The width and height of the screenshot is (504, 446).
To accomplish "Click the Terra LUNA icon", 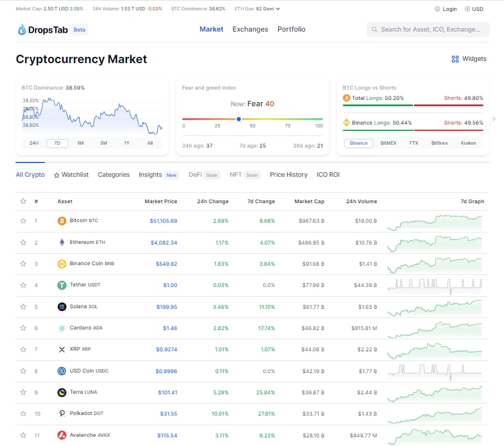I will (62, 392).
